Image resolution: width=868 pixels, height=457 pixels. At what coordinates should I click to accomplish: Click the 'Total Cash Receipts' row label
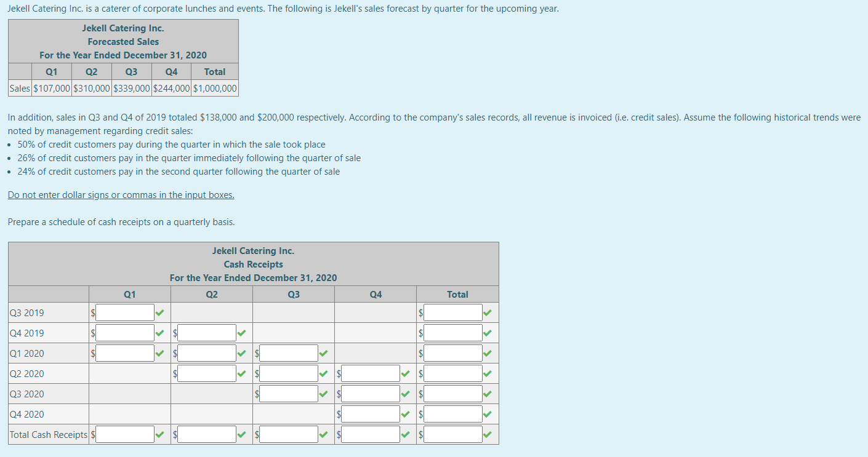49,435
